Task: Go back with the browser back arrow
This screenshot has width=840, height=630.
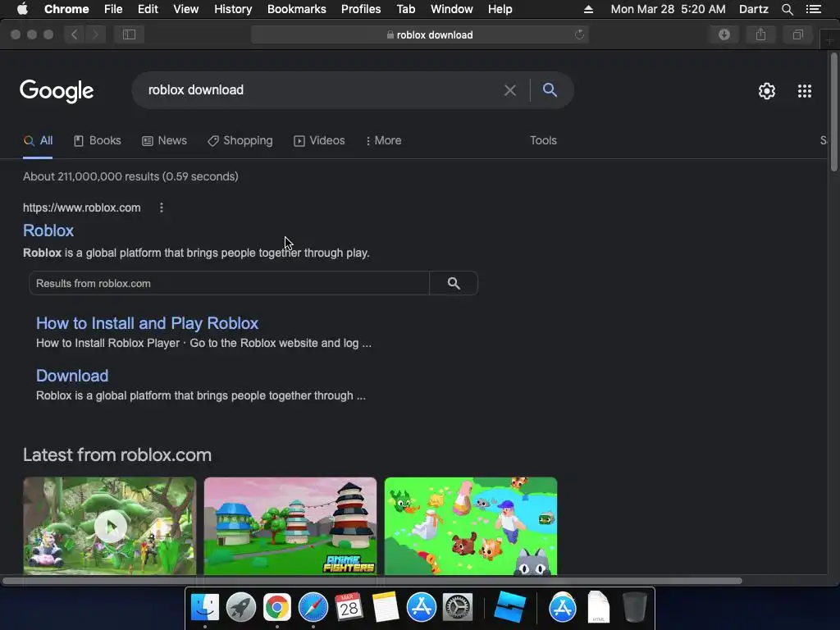Action: 74,34
